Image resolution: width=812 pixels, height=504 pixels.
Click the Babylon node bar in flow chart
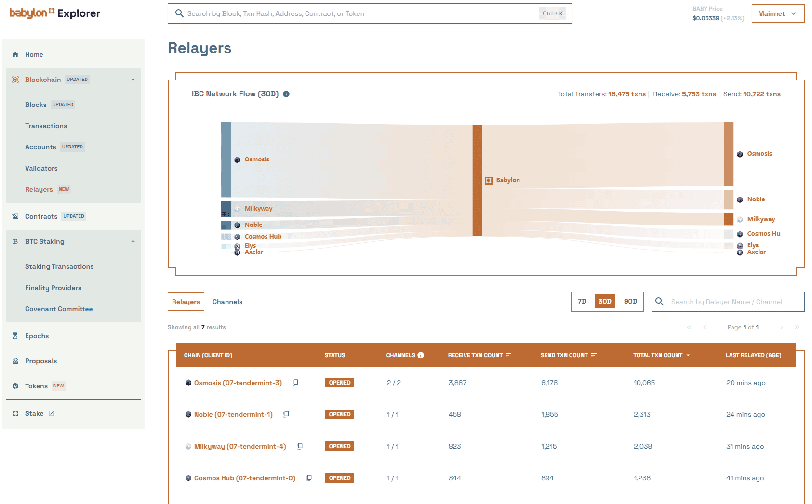click(477, 180)
